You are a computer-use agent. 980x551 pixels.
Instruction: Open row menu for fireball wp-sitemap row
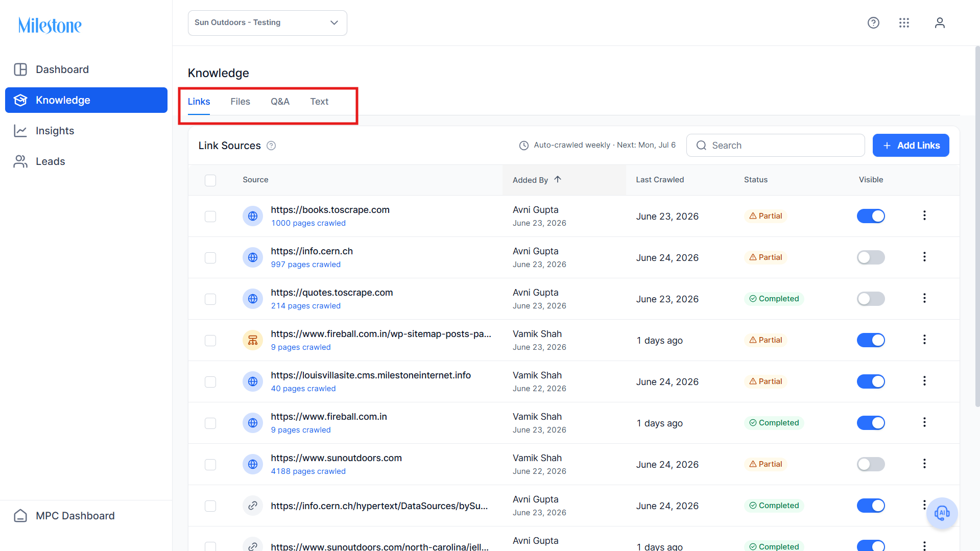(x=924, y=340)
